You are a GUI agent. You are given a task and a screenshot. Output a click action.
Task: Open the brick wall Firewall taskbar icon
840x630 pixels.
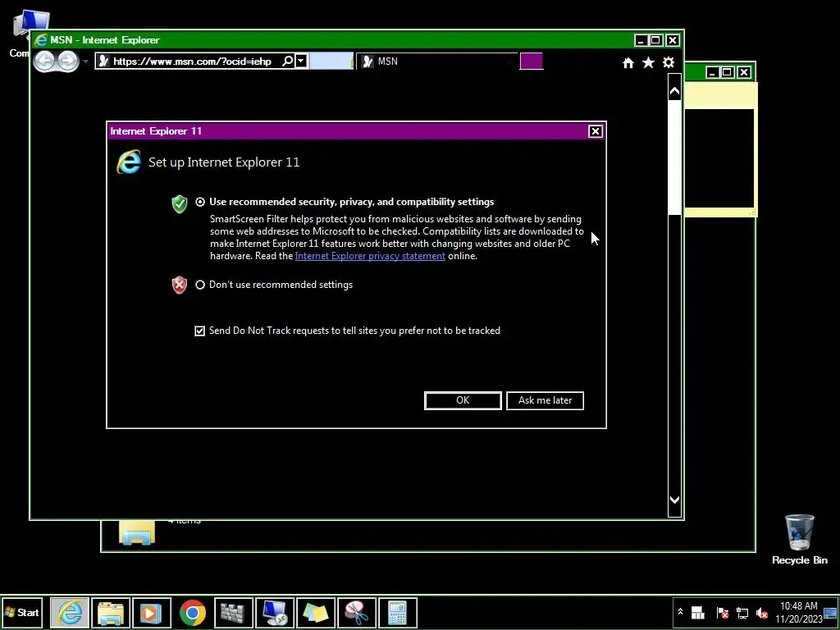click(x=233, y=613)
